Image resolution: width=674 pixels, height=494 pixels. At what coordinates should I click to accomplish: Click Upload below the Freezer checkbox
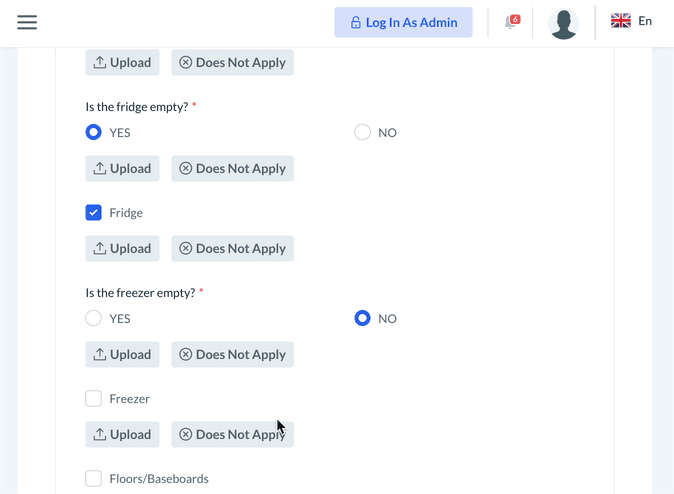(122, 434)
